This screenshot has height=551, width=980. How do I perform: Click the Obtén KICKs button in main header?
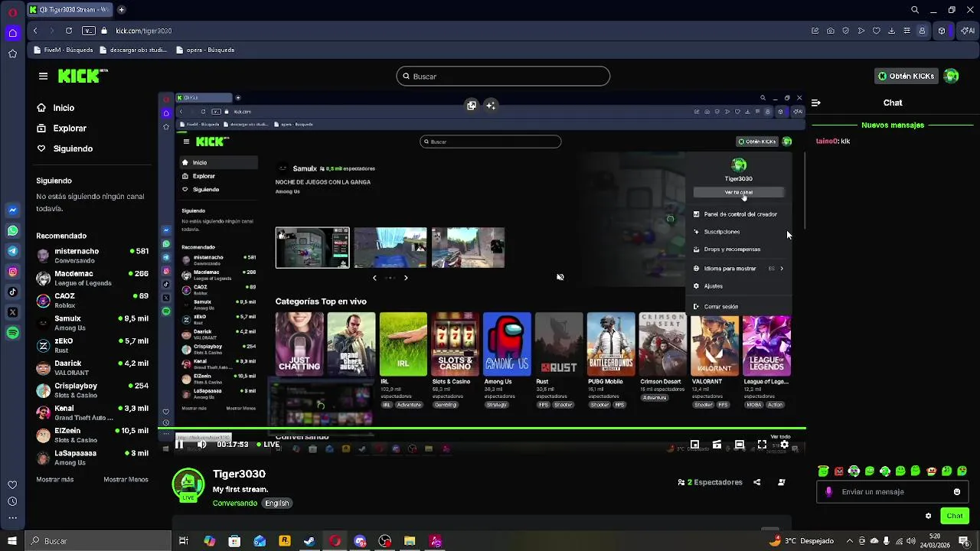tap(906, 76)
